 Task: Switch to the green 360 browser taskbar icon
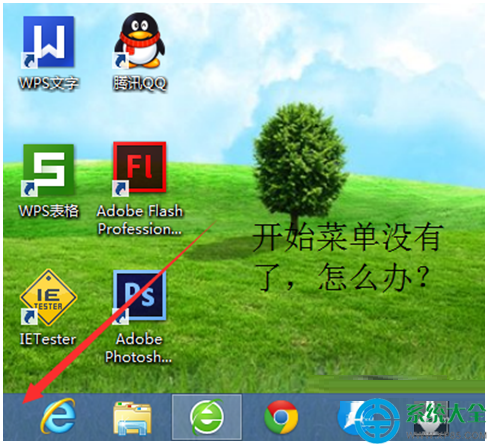click(x=207, y=417)
